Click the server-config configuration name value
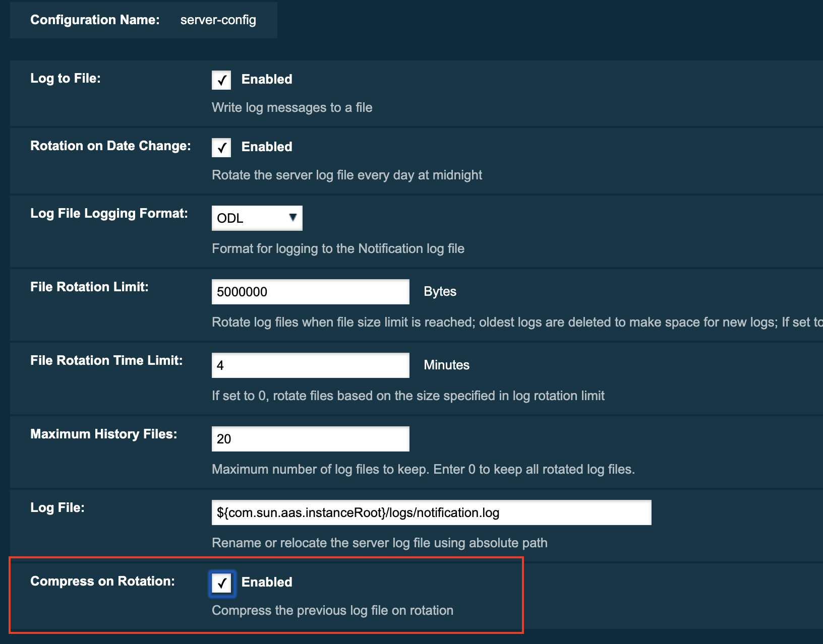 218,20
